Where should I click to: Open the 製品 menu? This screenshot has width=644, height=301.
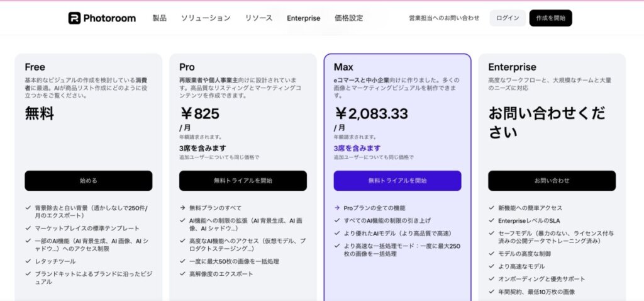159,18
